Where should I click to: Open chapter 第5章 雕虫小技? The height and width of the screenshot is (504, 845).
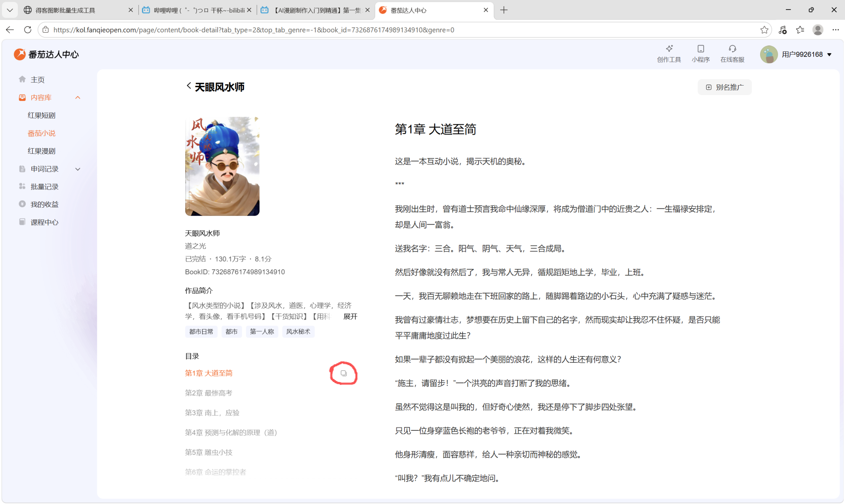click(x=208, y=452)
